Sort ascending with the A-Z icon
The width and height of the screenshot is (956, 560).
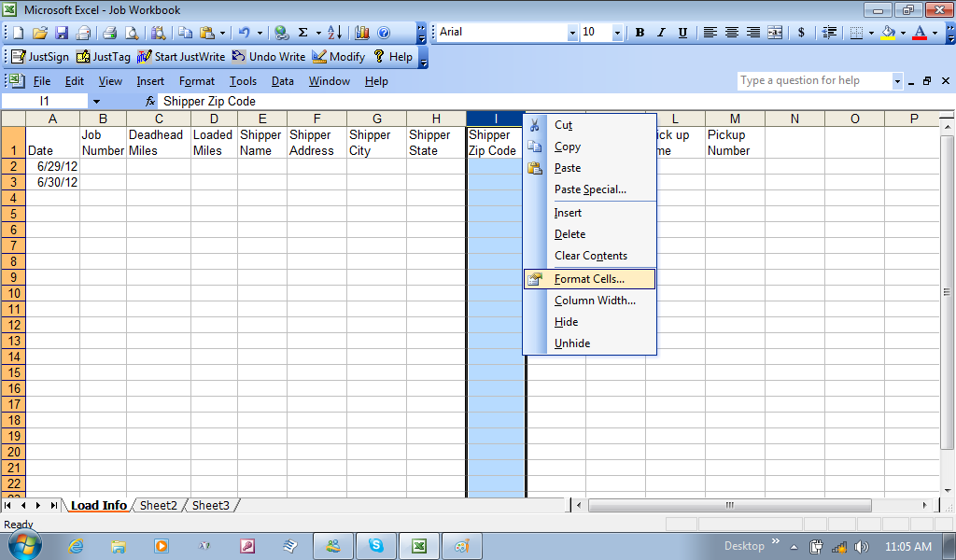coord(335,33)
